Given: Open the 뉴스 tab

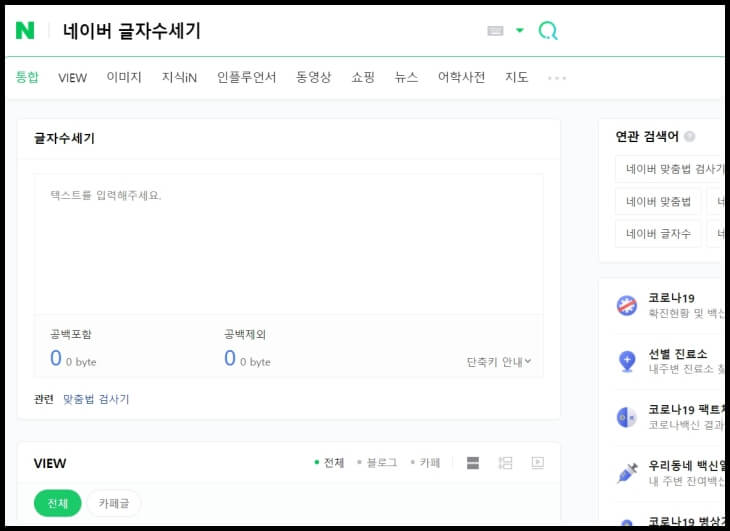Looking at the screenshot, I should (x=406, y=77).
